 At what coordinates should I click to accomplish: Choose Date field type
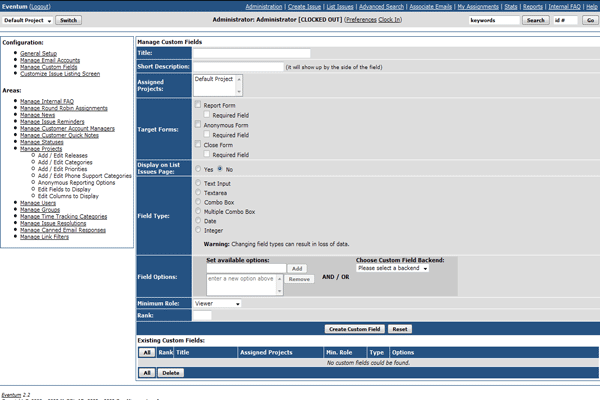click(x=198, y=220)
